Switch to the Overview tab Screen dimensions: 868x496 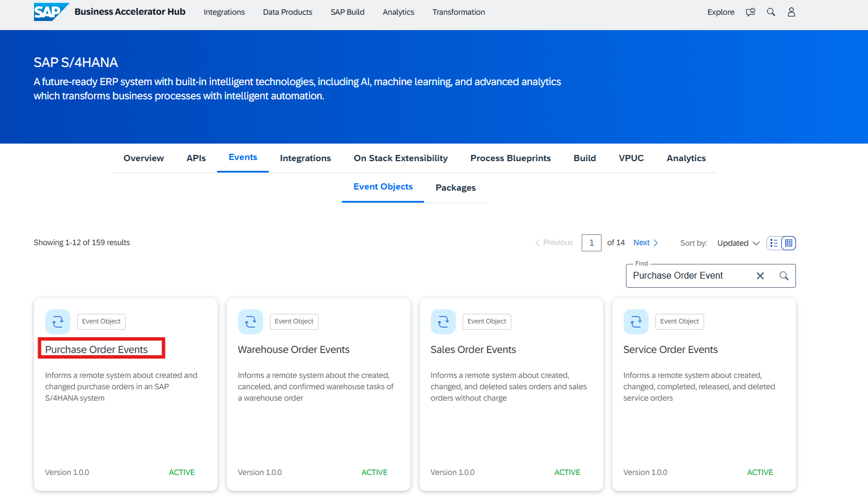pos(143,158)
